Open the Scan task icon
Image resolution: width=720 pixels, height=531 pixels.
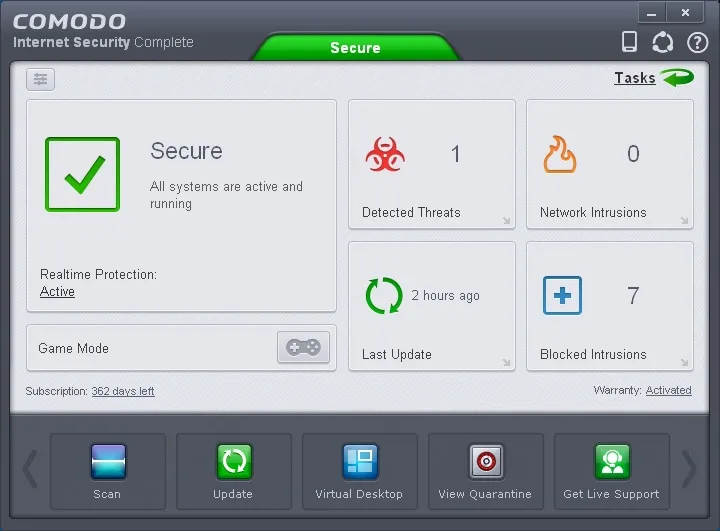[x=108, y=461]
